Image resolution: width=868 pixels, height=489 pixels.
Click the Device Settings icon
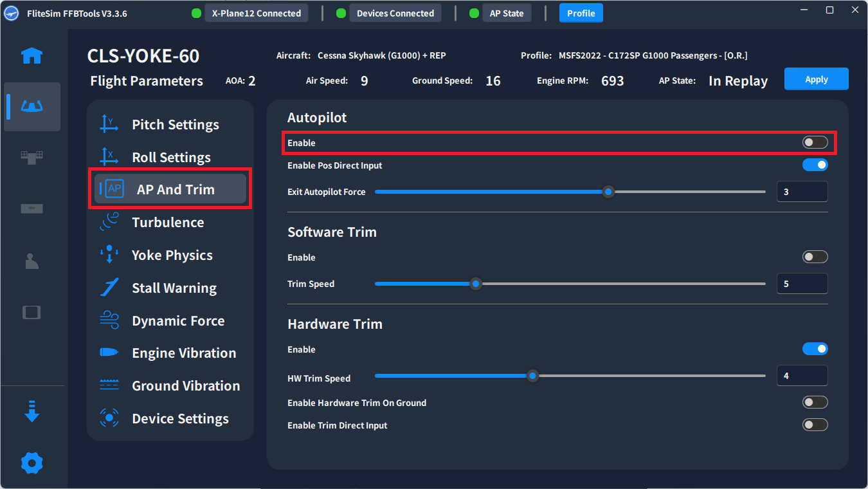click(x=109, y=418)
